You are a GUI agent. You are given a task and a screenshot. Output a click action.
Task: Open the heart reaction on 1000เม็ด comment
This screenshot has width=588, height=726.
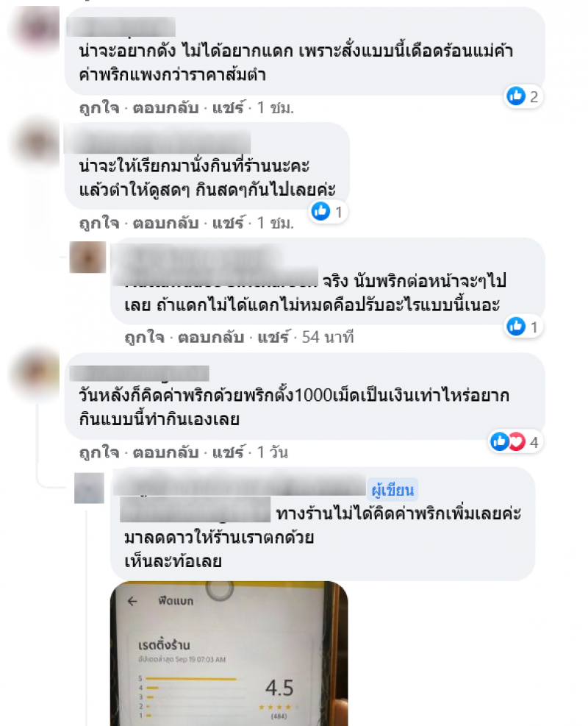pos(517,441)
